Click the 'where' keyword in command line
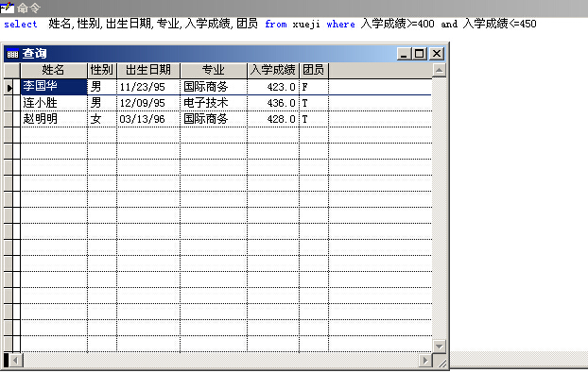Screen dimensions: 588x373 pyautogui.click(x=340, y=25)
